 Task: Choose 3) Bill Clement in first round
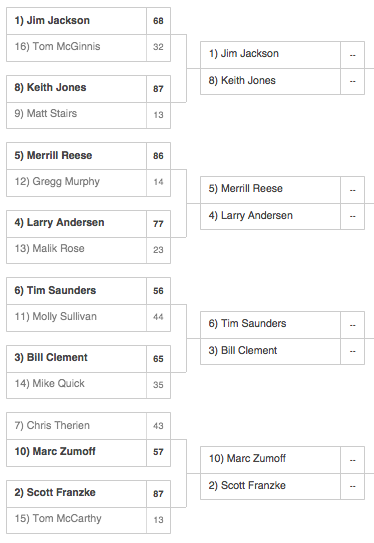[x=88, y=359]
